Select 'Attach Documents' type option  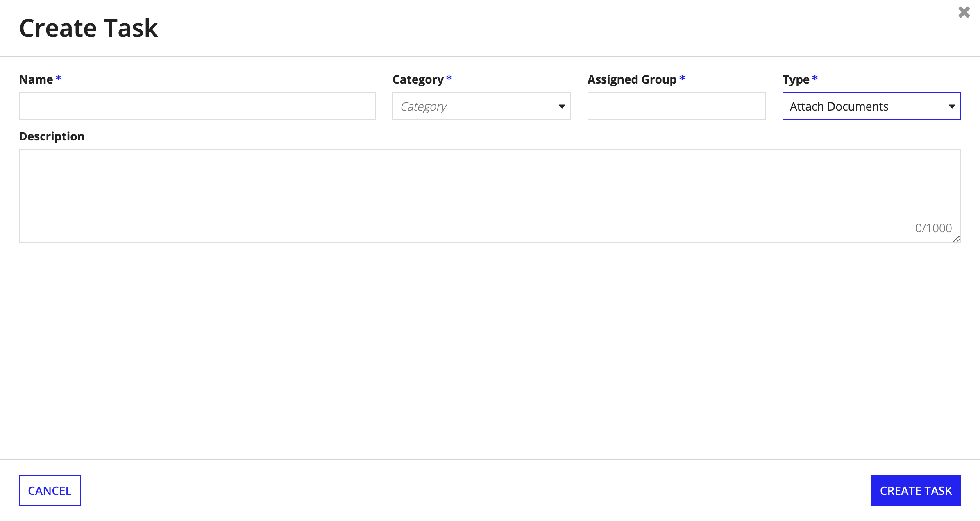click(871, 106)
